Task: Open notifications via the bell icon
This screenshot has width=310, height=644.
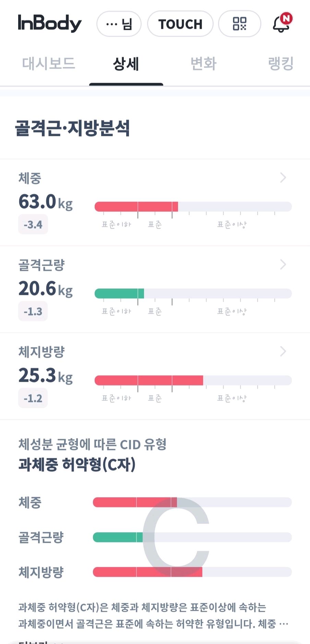Action: point(282,23)
